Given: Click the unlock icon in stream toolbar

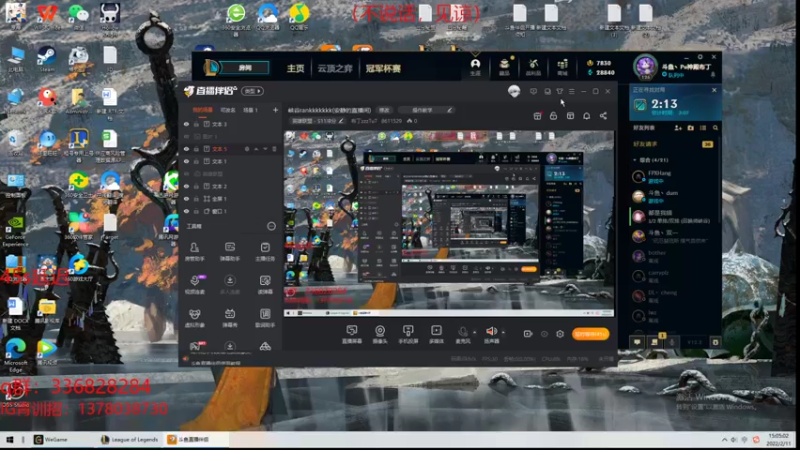Looking at the screenshot, I should pyautogui.click(x=553, y=116).
